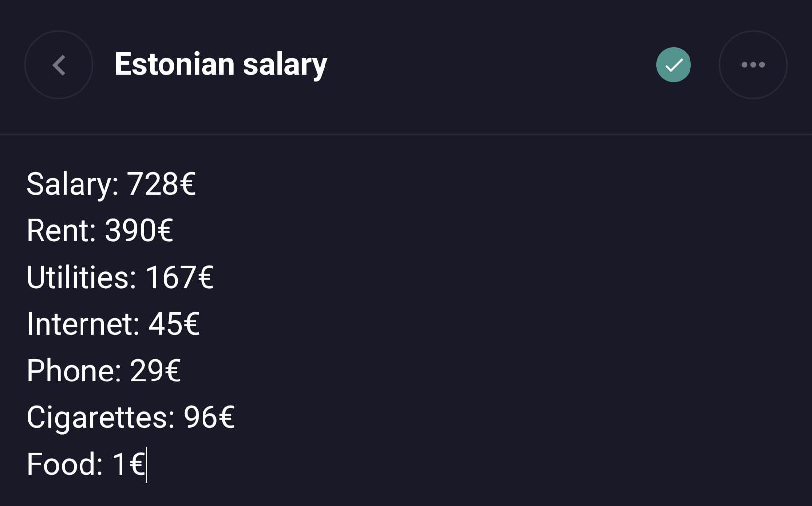Open the three-dot more options menu
812x506 pixels.
pyautogui.click(x=753, y=65)
